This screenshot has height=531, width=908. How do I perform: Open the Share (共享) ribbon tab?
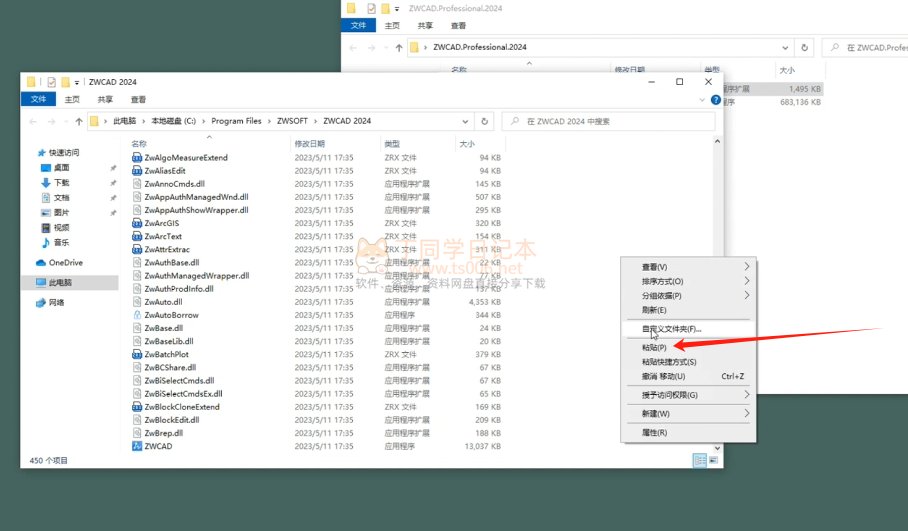(105, 100)
